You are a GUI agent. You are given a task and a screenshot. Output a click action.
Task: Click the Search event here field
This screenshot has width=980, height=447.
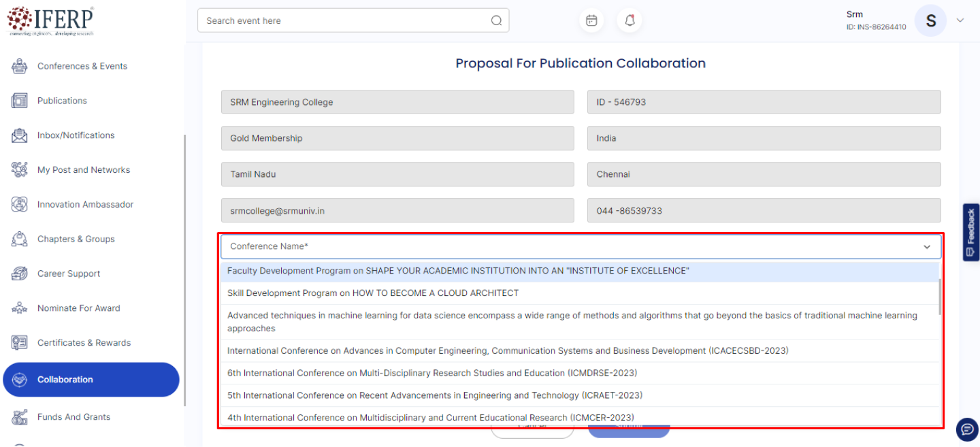click(x=344, y=20)
